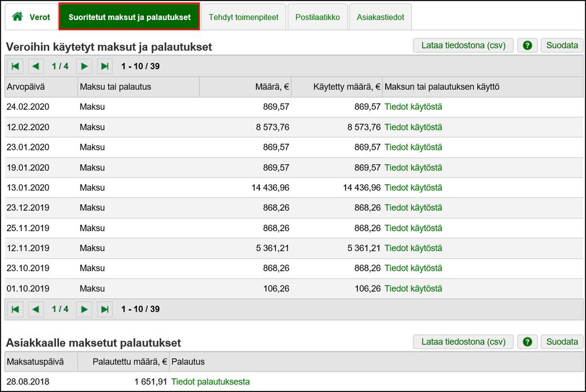
Task: Click refund amount 1 651,91
Action: click(151, 382)
